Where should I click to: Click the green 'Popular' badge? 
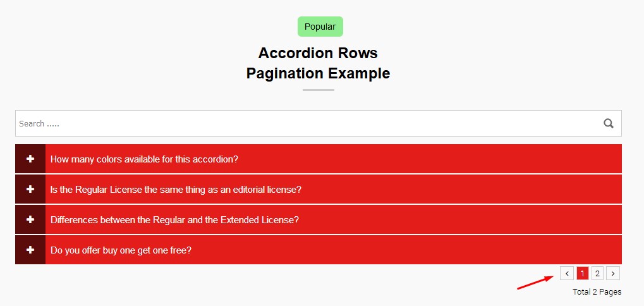pyautogui.click(x=320, y=27)
